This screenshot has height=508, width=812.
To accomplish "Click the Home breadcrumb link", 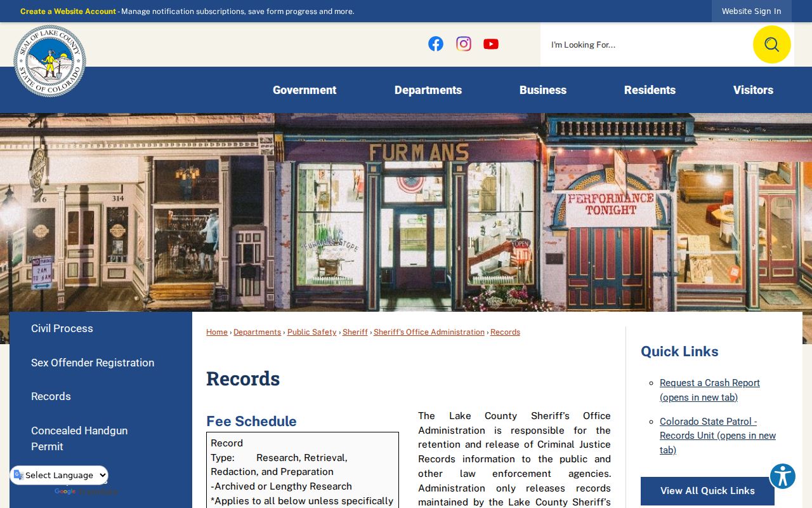I will (217, 332).
